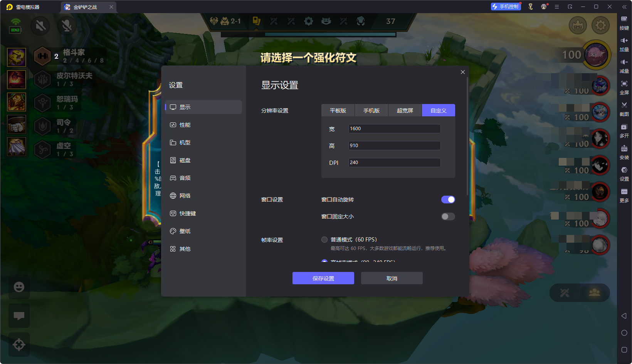Viewport: 632px width, 364px height.
Task: Click the round icon left of the game gear
Action: tap(578, 25)
